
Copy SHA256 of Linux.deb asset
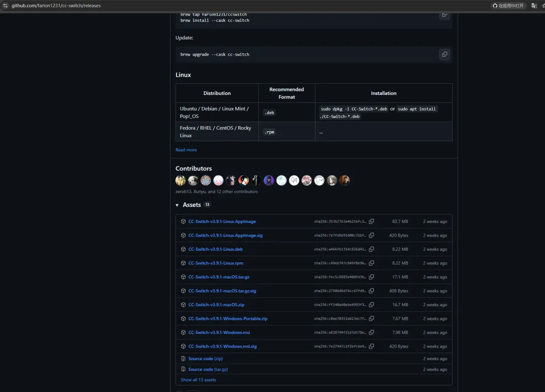(x=371, y=249)
